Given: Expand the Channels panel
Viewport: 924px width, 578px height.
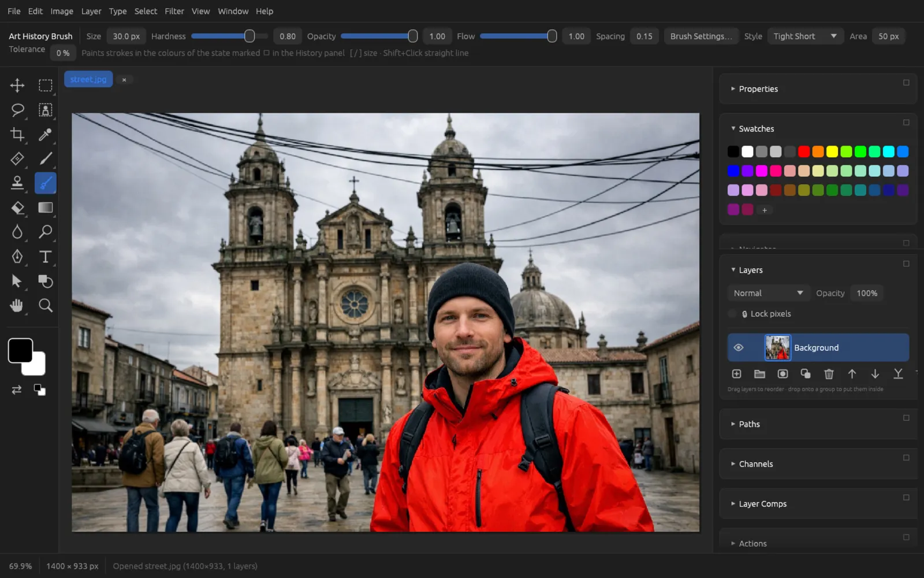Looking at the screenshot, I should (x=755, y=464).
